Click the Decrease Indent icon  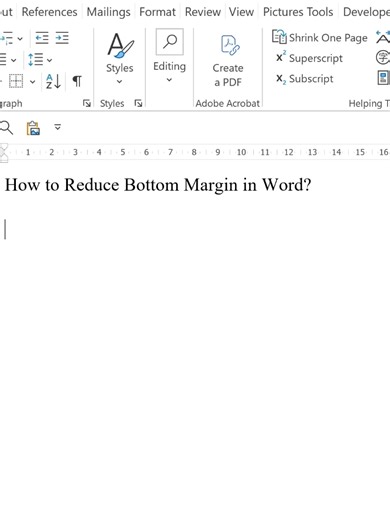coord(42,38)
